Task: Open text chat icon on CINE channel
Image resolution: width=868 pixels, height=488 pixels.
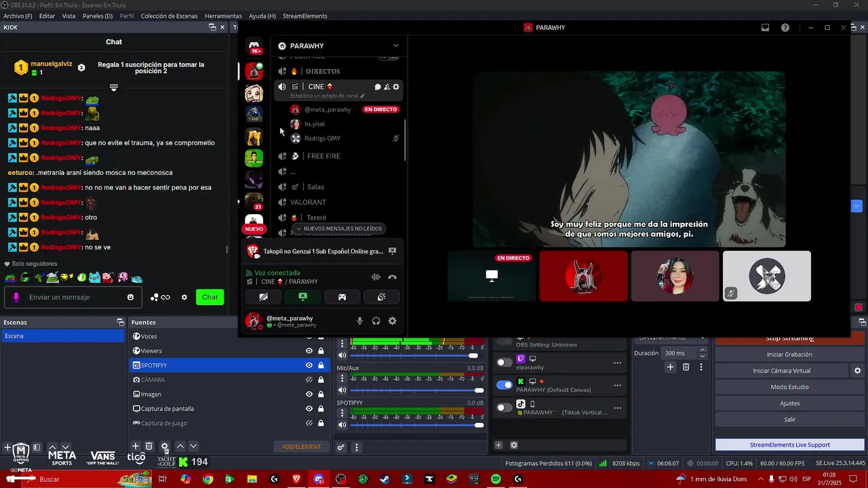Action: coord(378,87)
